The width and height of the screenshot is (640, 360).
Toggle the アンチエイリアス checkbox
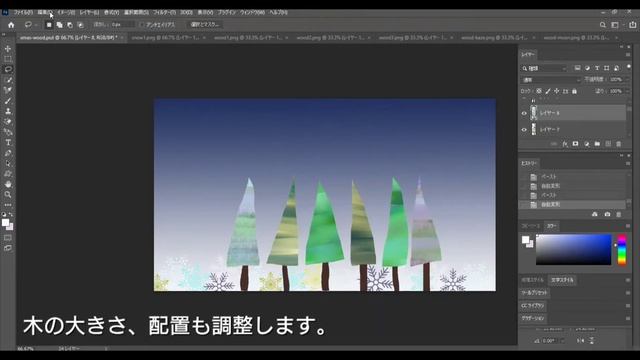click(x=142, y=25)
